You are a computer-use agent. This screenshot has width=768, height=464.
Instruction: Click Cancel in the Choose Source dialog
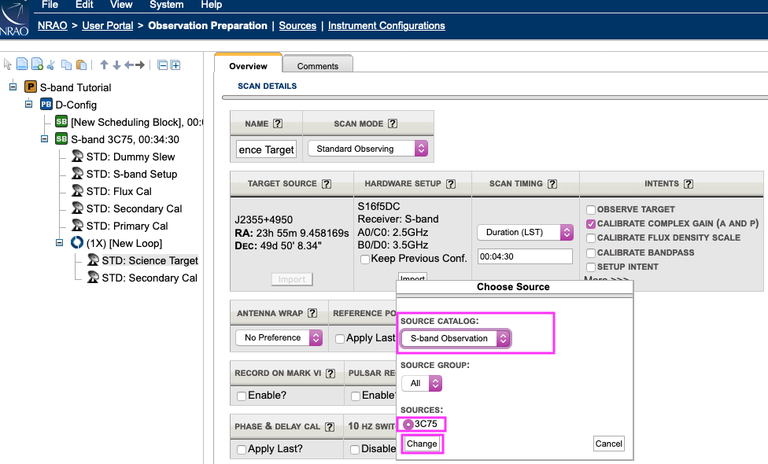[608, 443]
